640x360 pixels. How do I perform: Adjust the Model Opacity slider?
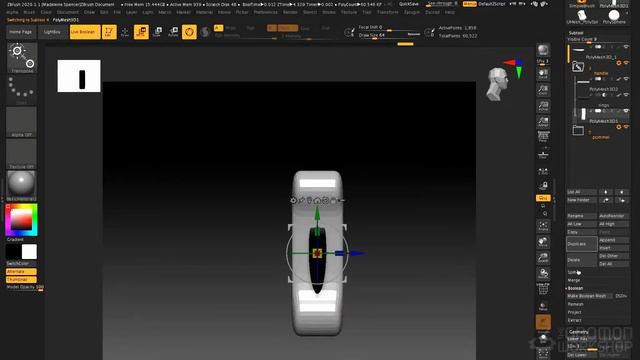(x=25, y=287)
